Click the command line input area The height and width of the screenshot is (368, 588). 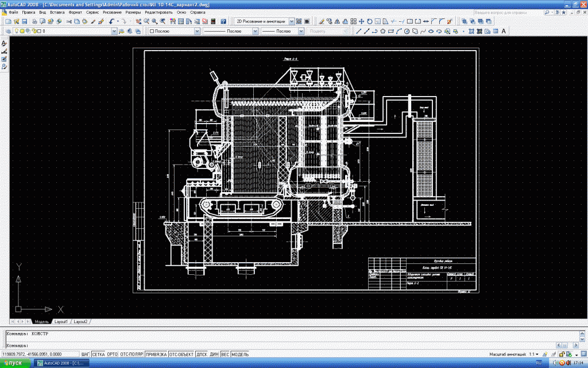[280, 345]
